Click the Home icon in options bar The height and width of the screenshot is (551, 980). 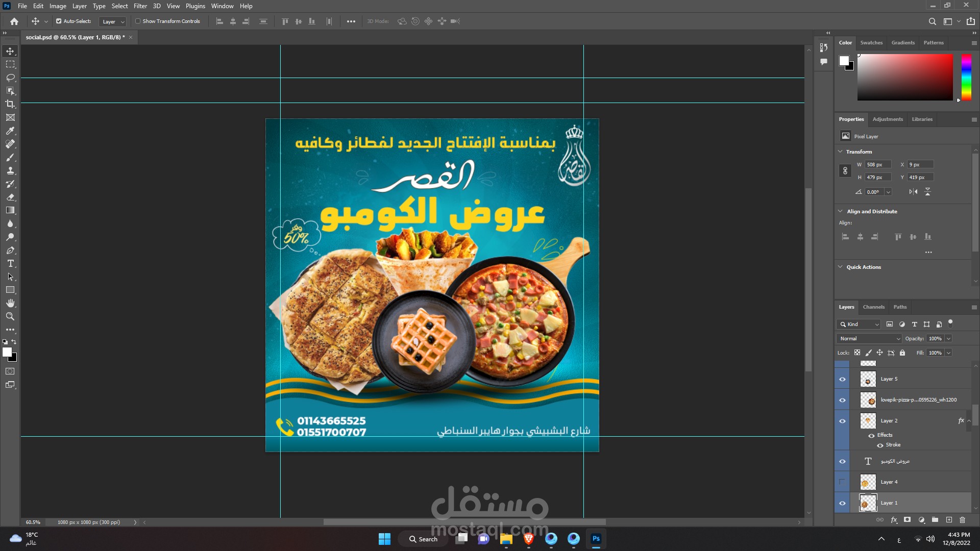(14, 21)
